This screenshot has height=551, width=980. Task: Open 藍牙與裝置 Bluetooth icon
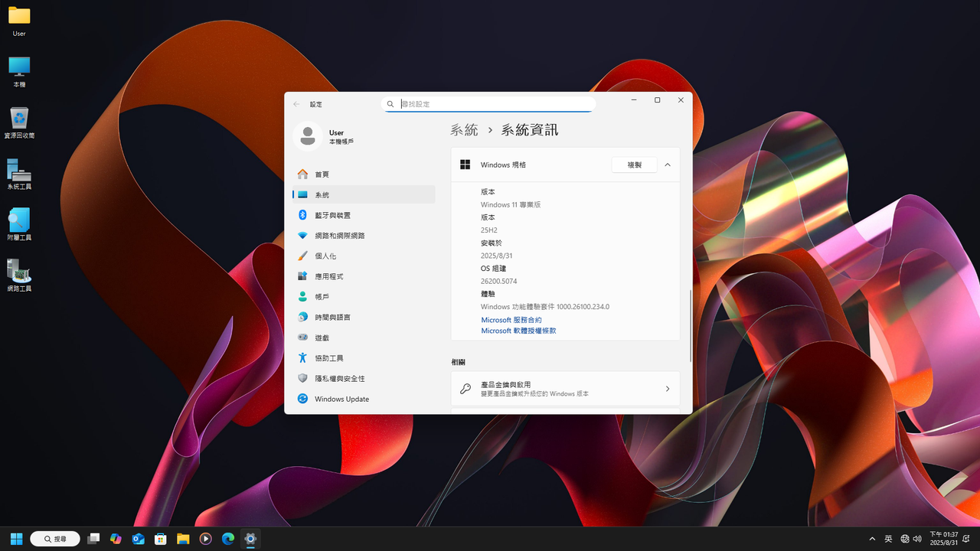(302, 215)
